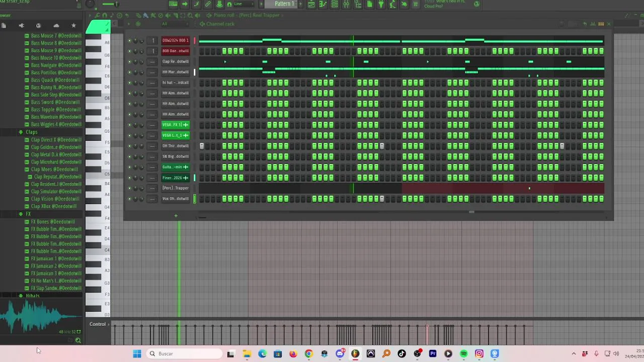The height and width of the screenshot is (362, 644).
Task: Select the Clap Re..dotwill channel button
Action: pyautogui.click(x=175, y=61)
